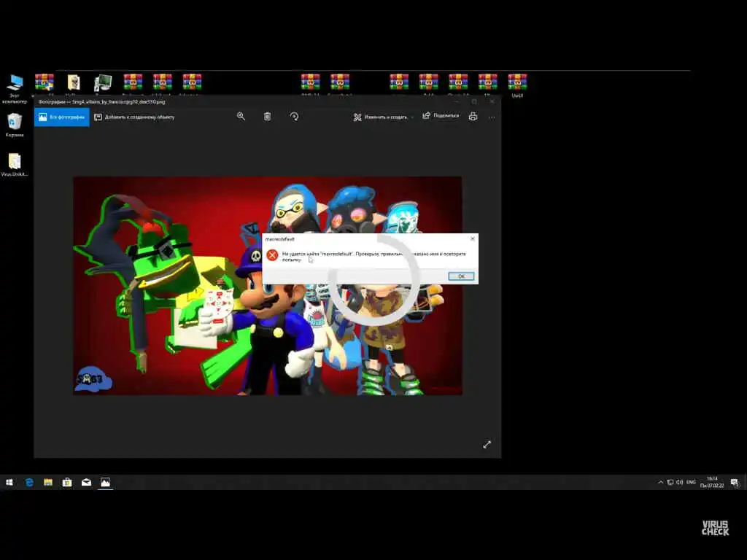Click the volume speaker tray icon
Image resolution: width=747 pixels, height=560 pixels.
pyautogui.click(x=680, y=483)
